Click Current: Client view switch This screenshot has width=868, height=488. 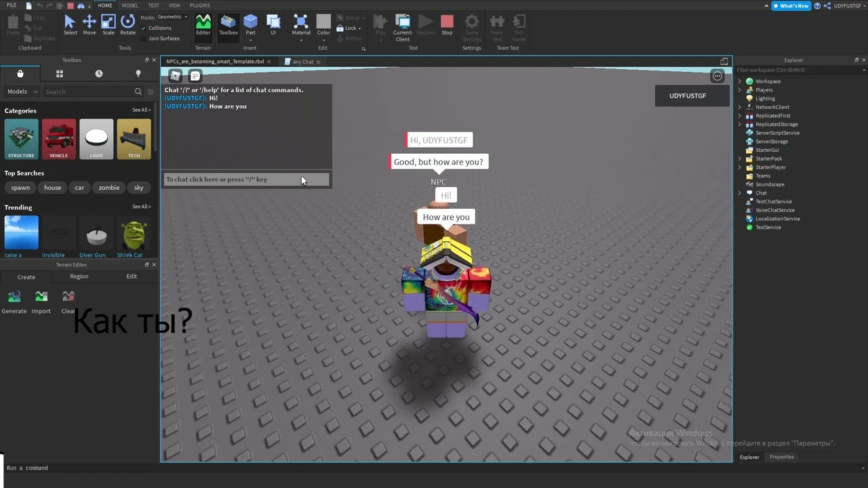[x=403, y=27]
